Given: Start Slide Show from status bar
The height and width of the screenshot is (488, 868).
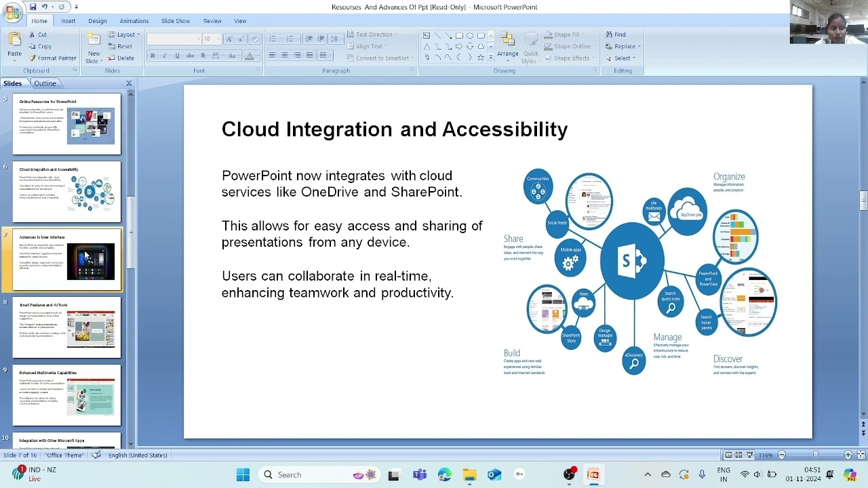Looking at the screenshot, I should point(749,455).
